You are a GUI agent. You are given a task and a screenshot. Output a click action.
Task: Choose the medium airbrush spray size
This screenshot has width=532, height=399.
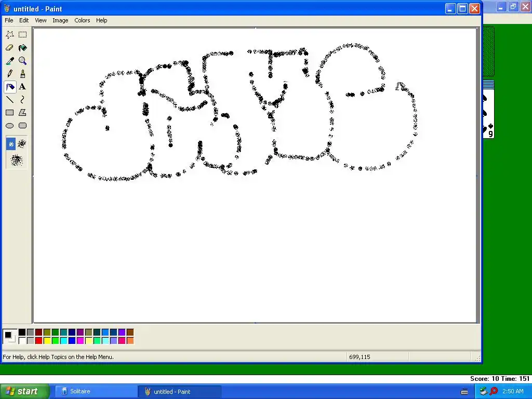(x=22, y=144)
